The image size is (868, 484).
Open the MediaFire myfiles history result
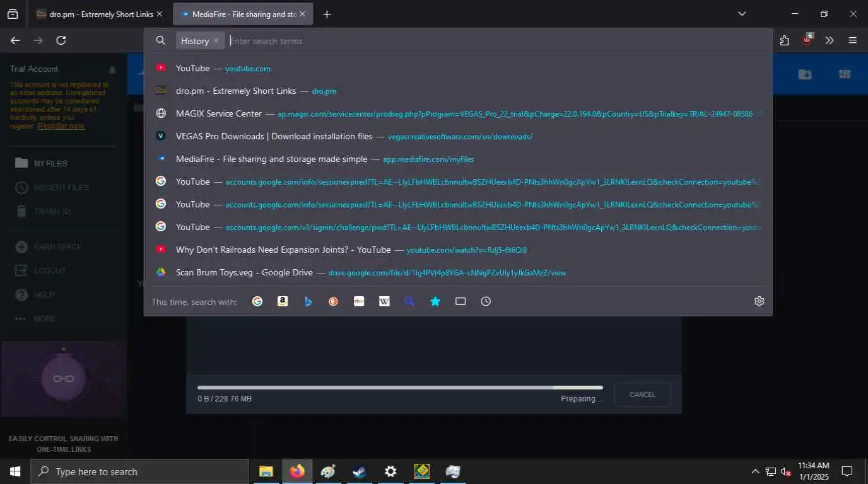click(457, 159)
